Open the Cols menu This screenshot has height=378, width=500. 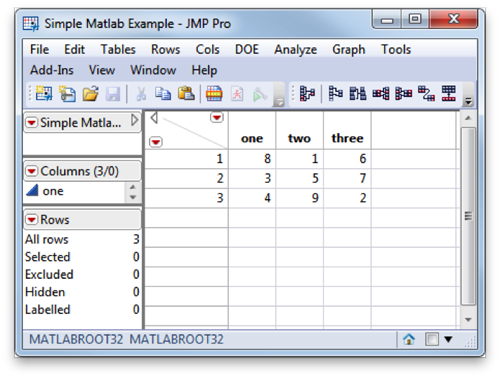click(x=207, y=49)
